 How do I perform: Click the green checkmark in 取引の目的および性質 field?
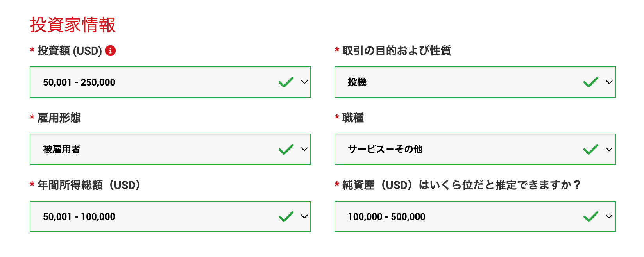[x=590, y=82]
